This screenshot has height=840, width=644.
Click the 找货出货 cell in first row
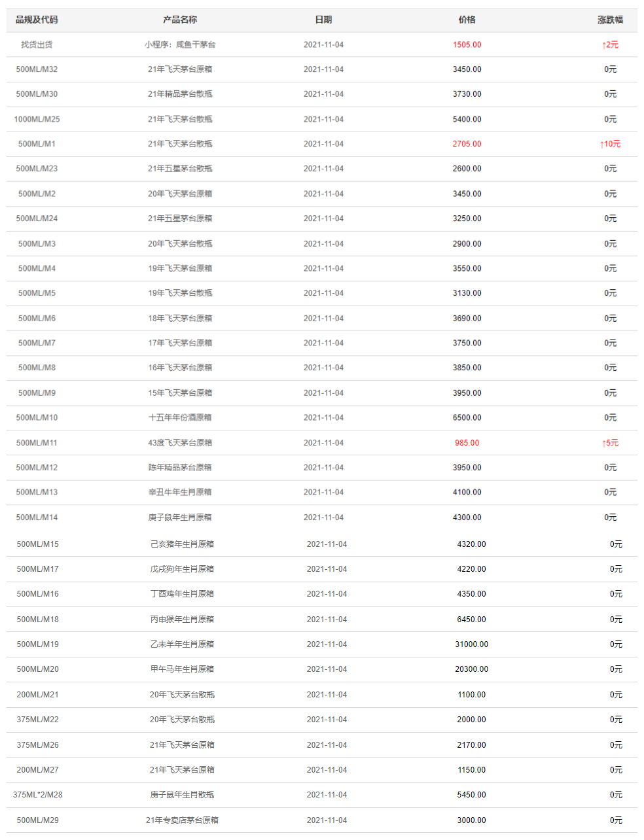click(37, 44)
